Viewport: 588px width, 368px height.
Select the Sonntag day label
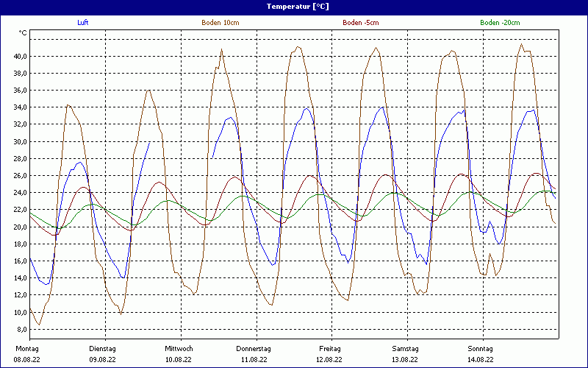481,349
